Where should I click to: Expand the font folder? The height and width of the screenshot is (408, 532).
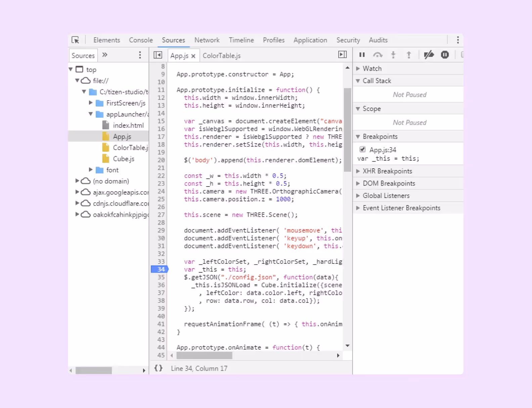click(91, 170)
